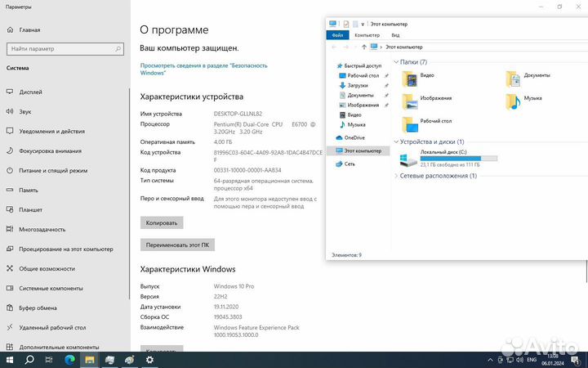Click the Windows Start button
The width and height of the screenshot is (588, 368).
[x=9, y=360]
